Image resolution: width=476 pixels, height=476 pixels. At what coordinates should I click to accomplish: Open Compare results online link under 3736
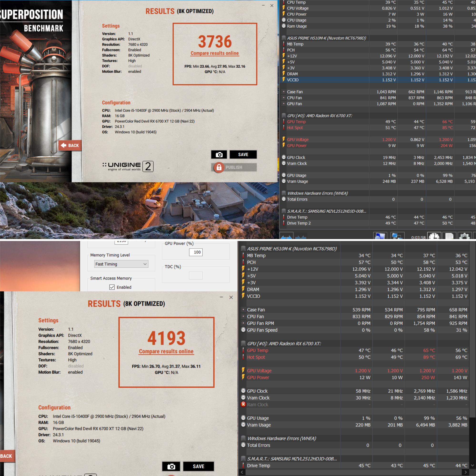pyautogui.click(x=215, y=53)
